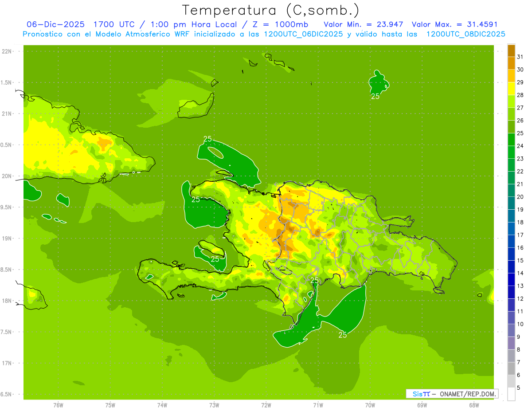
Task: Click the '12' value on the color scale
Action: coord(520,298)
